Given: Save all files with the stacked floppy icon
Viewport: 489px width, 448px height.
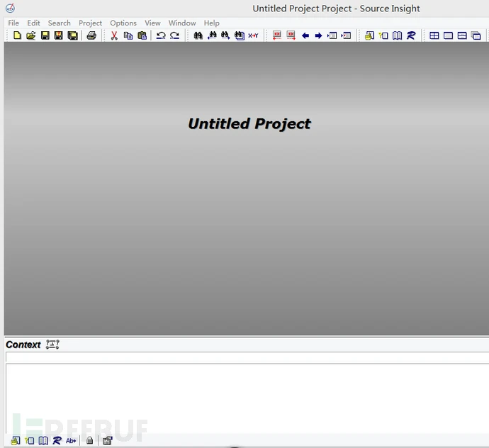Looking at the screenshot, I should pos(73,35).
